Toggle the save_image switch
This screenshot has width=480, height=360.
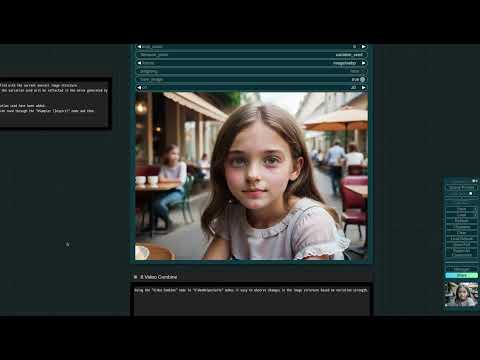pos(251,79)
